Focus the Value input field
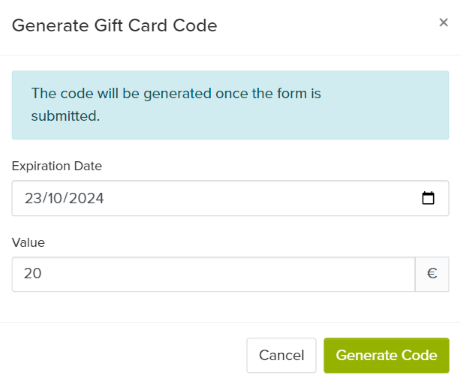461x382 pixels. click(x=214, y=274)
